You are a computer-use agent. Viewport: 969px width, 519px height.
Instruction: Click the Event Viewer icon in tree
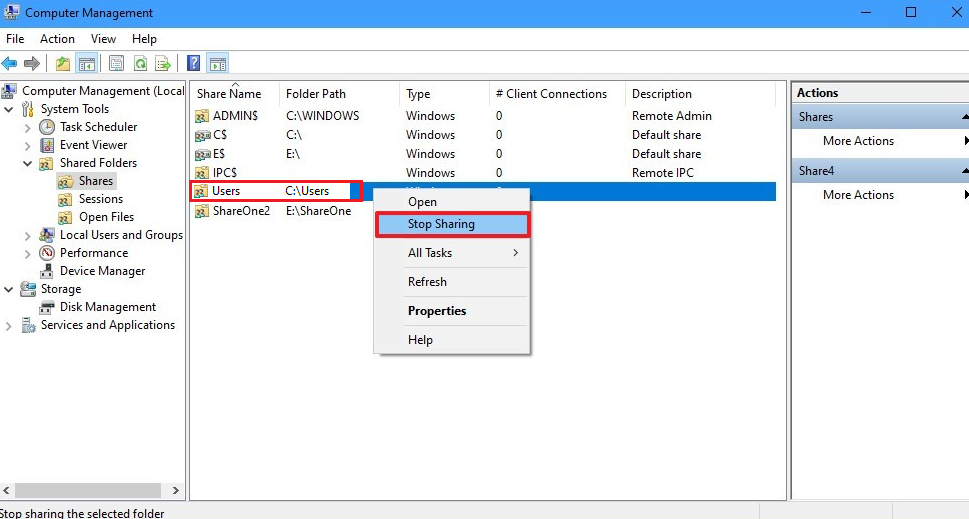coord(47,145)
